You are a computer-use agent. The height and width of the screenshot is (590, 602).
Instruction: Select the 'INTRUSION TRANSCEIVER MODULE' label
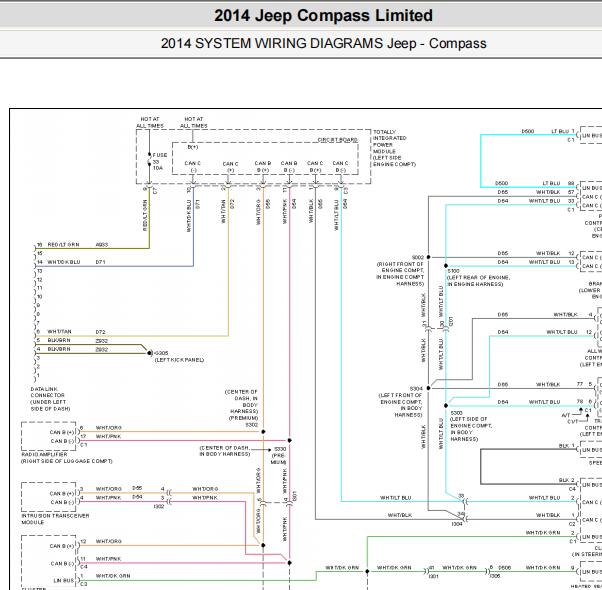[x=55, y=519]
